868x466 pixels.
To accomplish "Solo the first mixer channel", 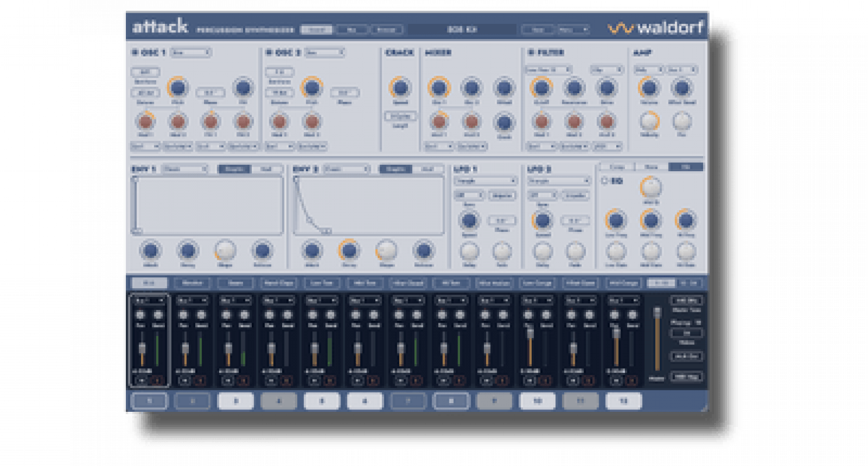I will point(156,380).
